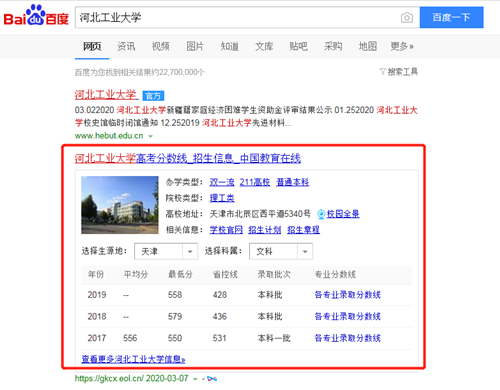Click the search tools filter icon

(x=383, y=72)
